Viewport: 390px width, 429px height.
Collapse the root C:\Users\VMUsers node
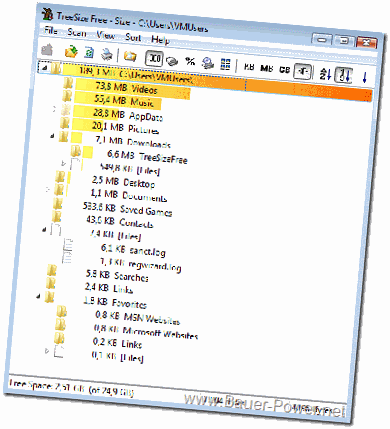pos(45,68)
